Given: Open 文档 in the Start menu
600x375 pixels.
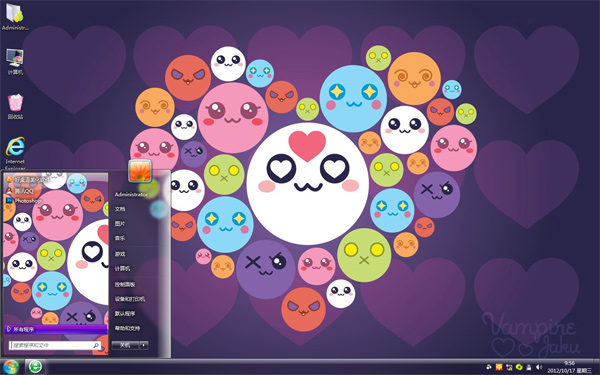Looking at the screenshot, I should [120, 209].
